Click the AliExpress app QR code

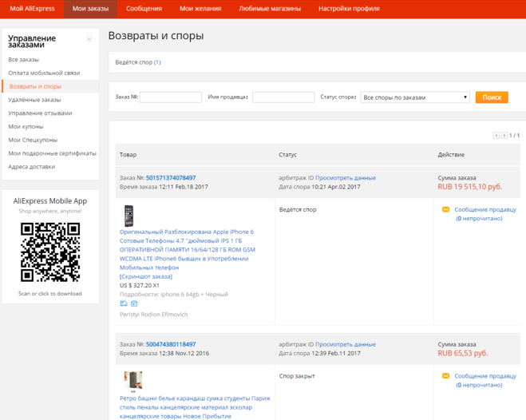click(50, 252)
